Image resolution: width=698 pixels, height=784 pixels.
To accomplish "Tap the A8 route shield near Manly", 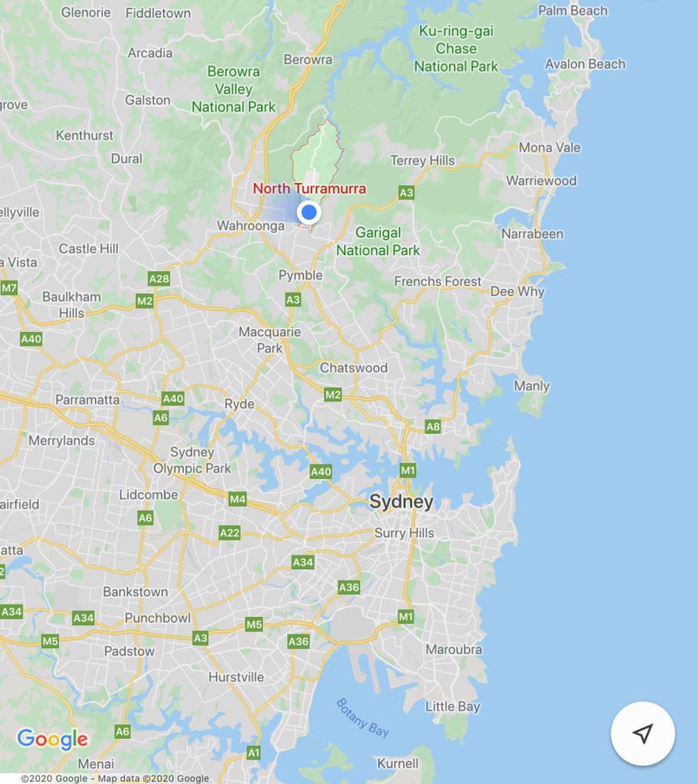I will pos(433,427).
